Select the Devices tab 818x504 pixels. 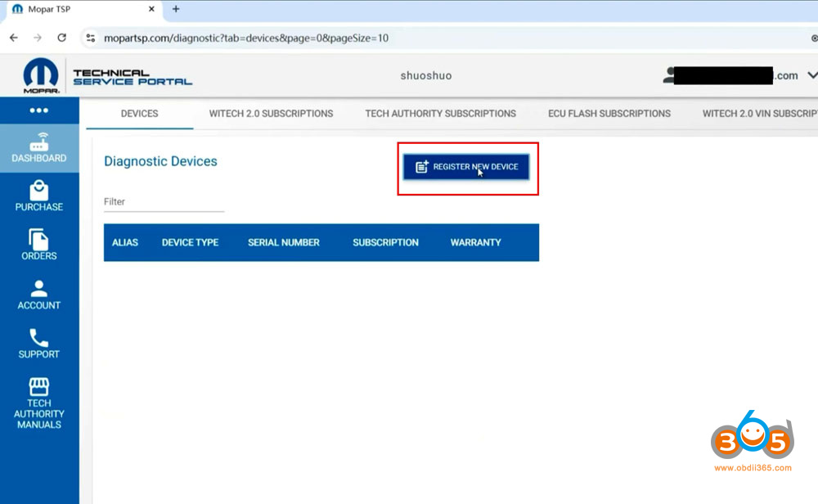[139, 114]
